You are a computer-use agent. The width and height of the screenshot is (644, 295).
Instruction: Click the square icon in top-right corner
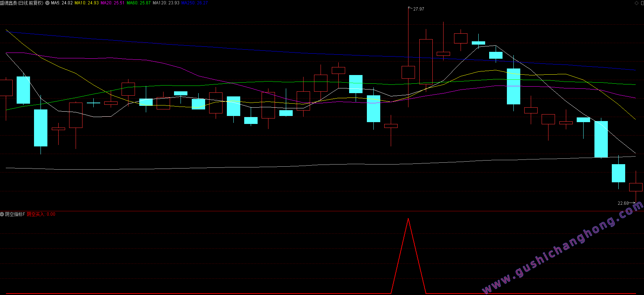[642, 3]
